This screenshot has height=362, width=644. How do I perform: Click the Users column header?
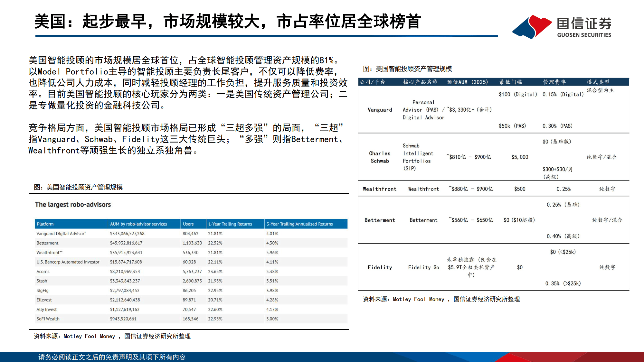click(188, 224)
